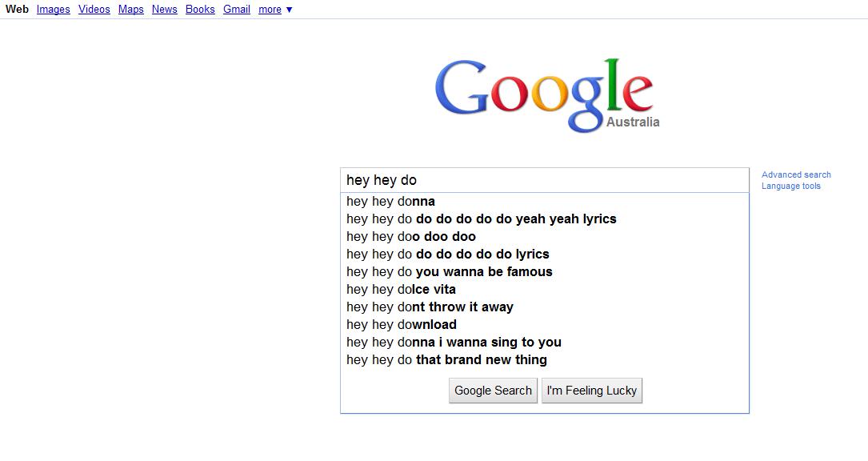
Task: Pick "hey hey do that brand new thing"
Action: [446, 360]
